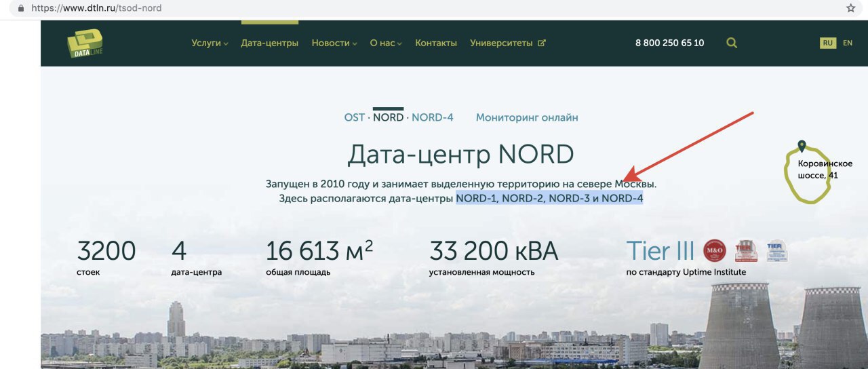Select the NORD data center tab

pyautogui.click(x=388, y=117)
